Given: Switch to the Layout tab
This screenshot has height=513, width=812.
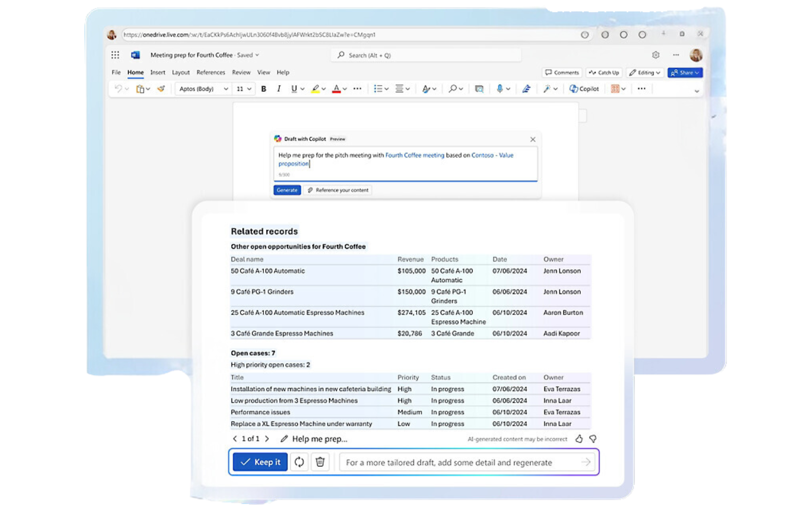Looking at the screenshot, I should (x=180, y=73).
